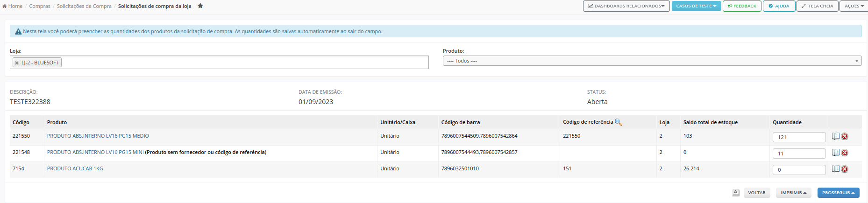The width and height of the screenshot is (868, 203).
Task: Expand the Prosseguir options
Action: pos(838,193)
